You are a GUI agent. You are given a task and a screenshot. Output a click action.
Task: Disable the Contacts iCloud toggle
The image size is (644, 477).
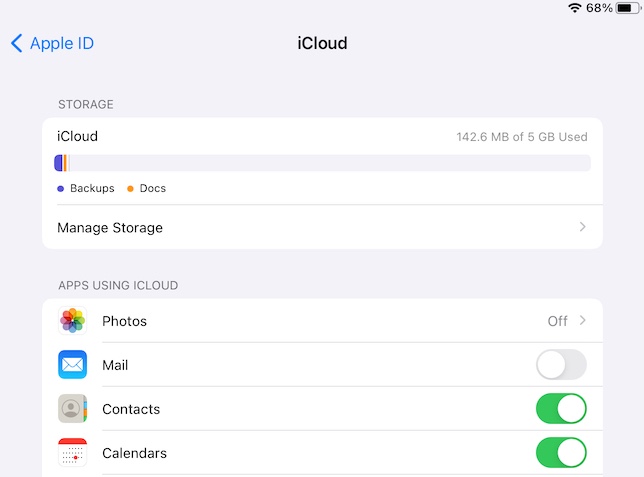pyautogui.click(x=561, y=408)
